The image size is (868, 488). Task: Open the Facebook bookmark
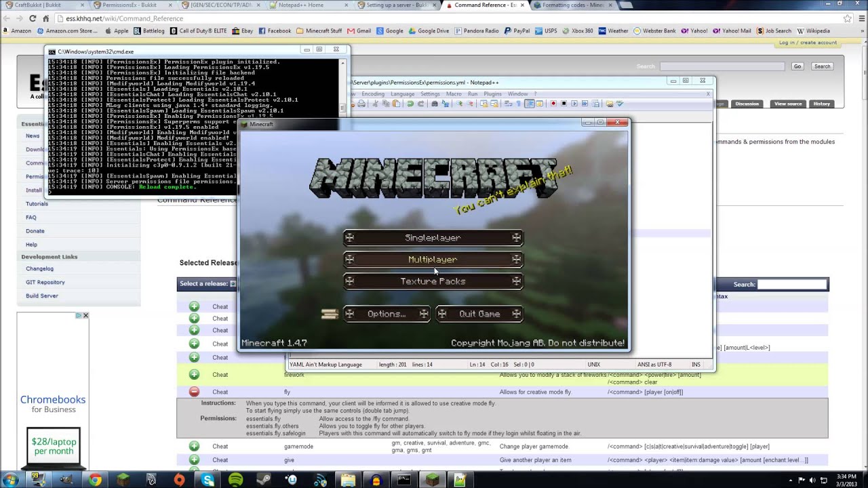[275, 30]
